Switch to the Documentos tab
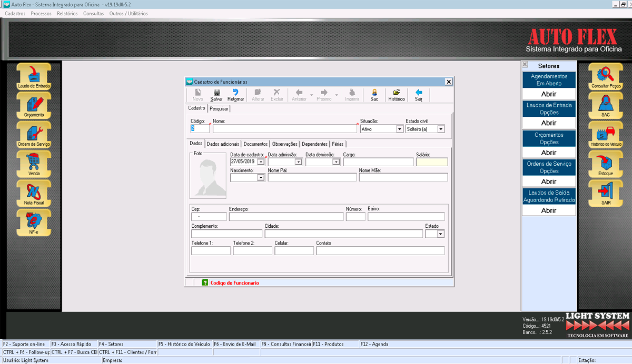The height and width of the screenshot is (364, 632). pyautogui.click(x=255, y=144)
